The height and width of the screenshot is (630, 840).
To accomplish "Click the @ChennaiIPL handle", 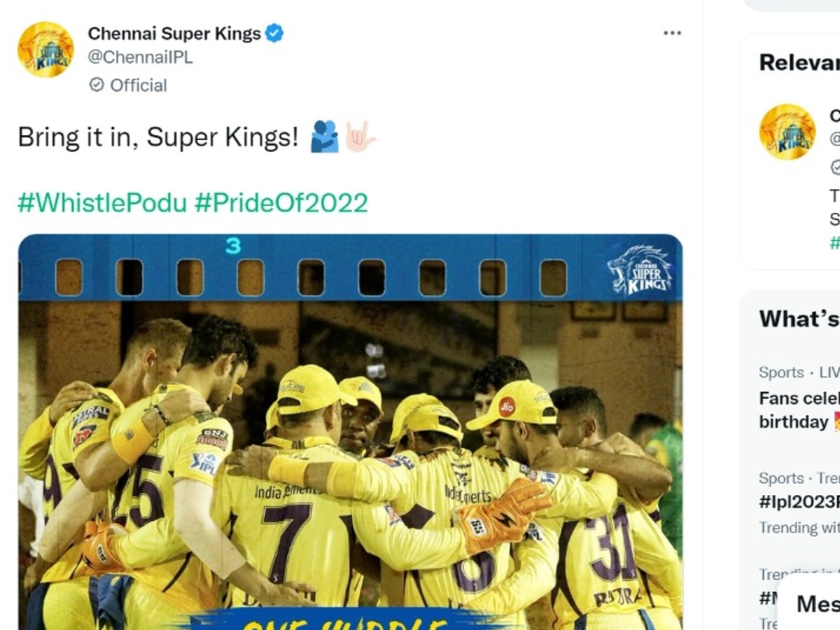I will click(x=140, y=57).
